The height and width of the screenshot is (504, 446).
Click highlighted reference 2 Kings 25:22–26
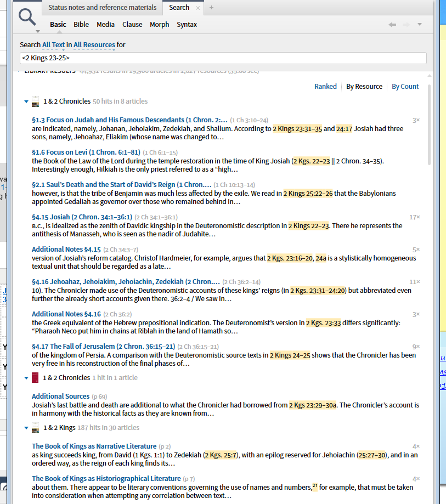tap(308, 194)
